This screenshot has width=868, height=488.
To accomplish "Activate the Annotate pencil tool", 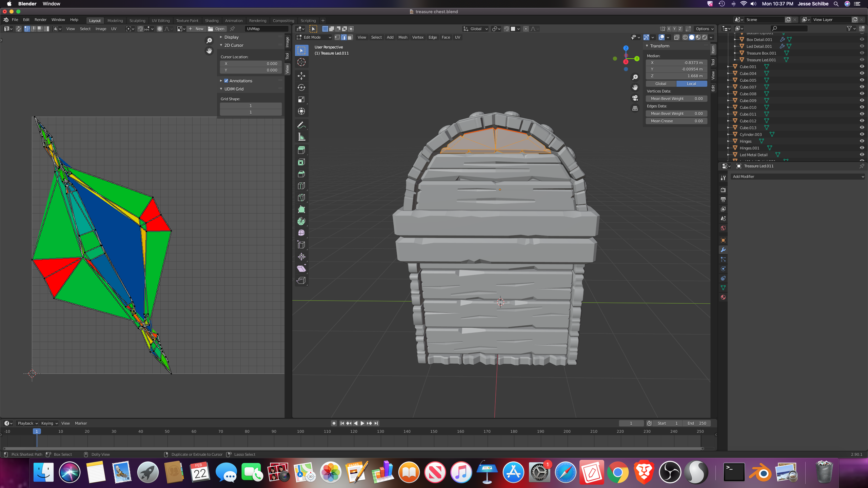I will (301, 125).
